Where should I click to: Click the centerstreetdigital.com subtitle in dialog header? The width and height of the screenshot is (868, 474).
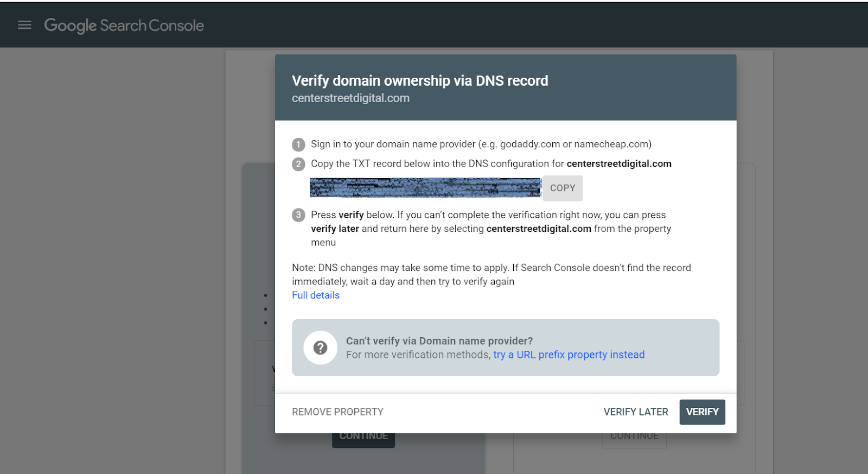350,98
